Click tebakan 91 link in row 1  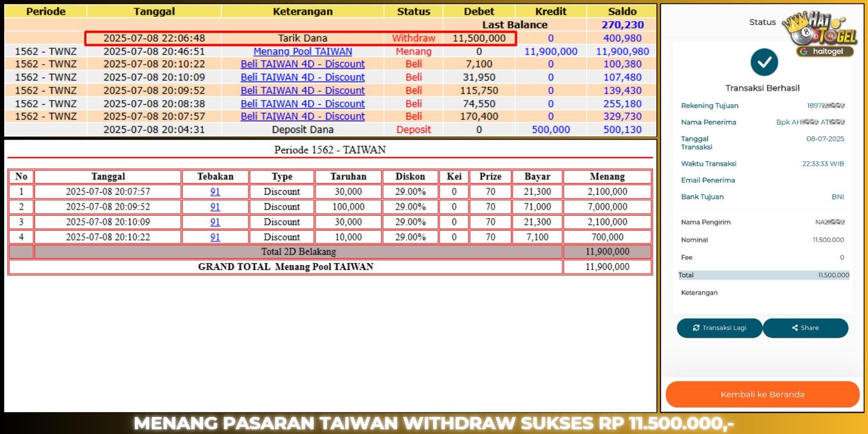click(215, 192)
